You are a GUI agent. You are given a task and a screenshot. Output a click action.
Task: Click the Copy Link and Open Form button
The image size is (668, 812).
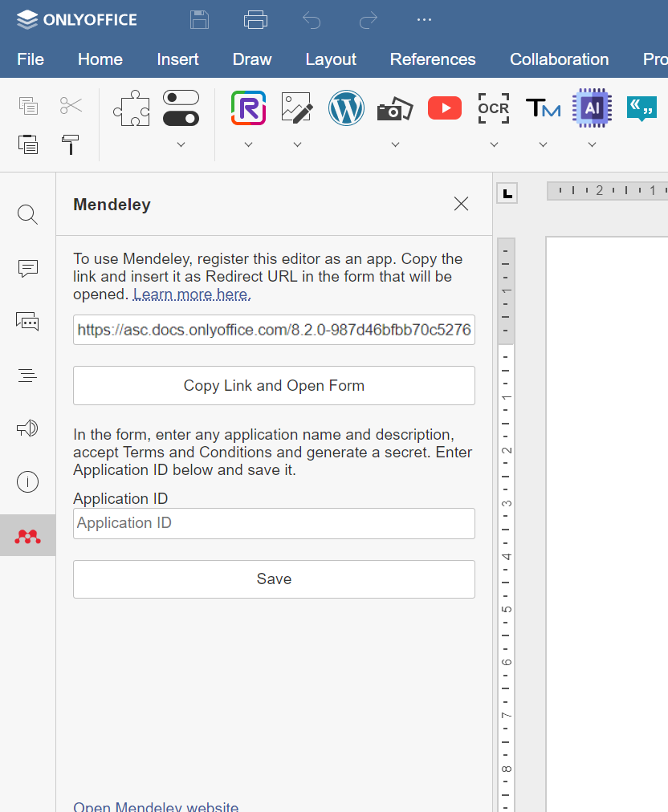tap(274, 386)
